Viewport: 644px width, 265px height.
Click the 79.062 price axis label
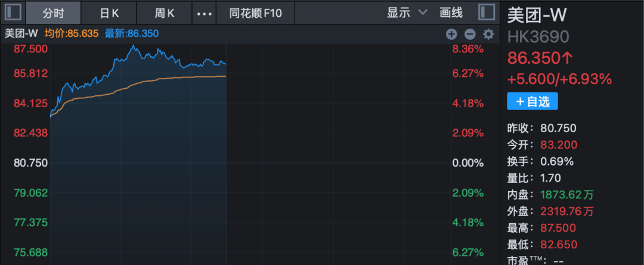click(x=31, y=192)
